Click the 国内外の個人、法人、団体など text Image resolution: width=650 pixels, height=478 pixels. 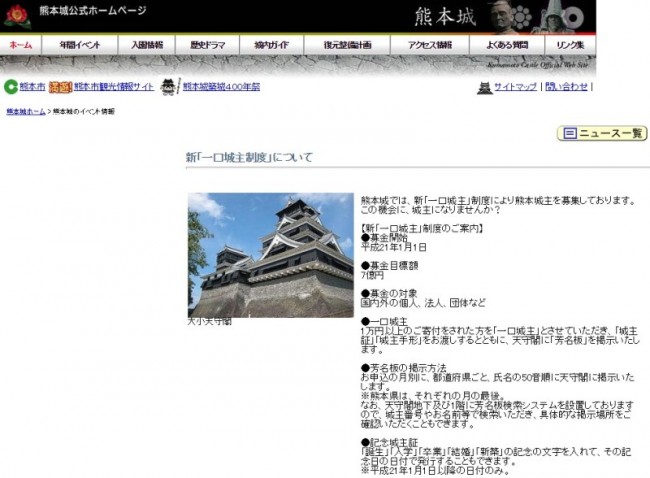pyautogui.click(x=423, y=303)
